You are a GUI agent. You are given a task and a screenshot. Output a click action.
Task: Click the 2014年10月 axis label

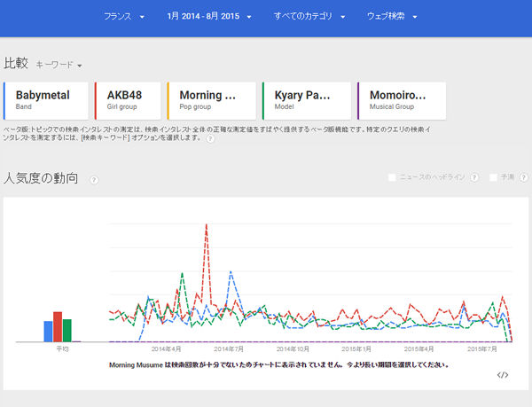[293, 348]
